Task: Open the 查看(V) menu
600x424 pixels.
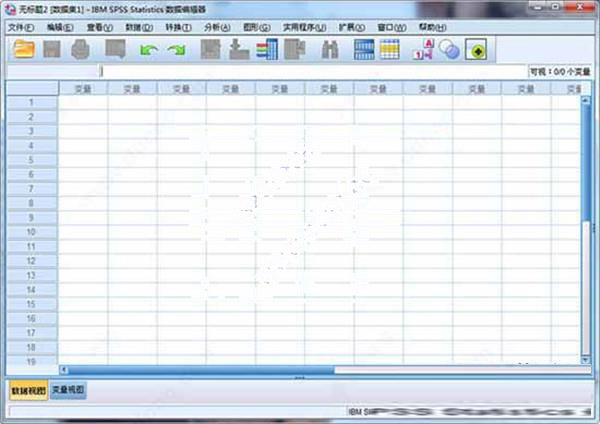Action: pos(99,28)
